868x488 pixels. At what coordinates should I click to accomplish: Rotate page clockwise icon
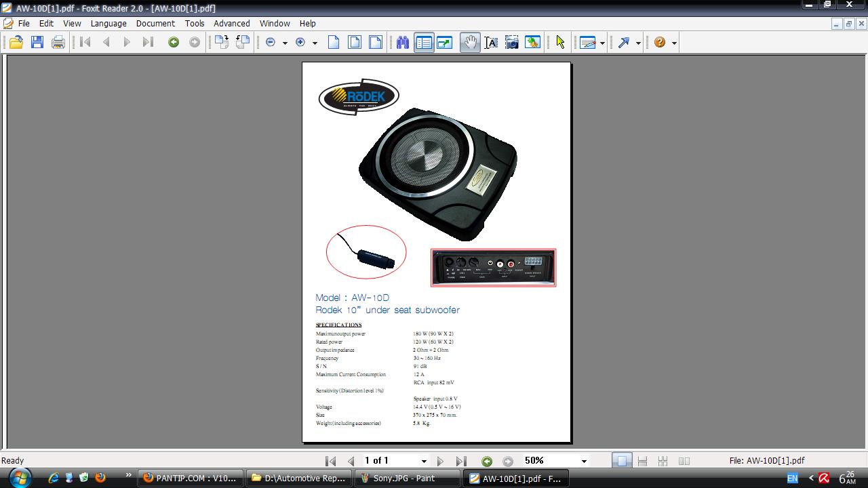pyautogui.click(x=222, y=42)
